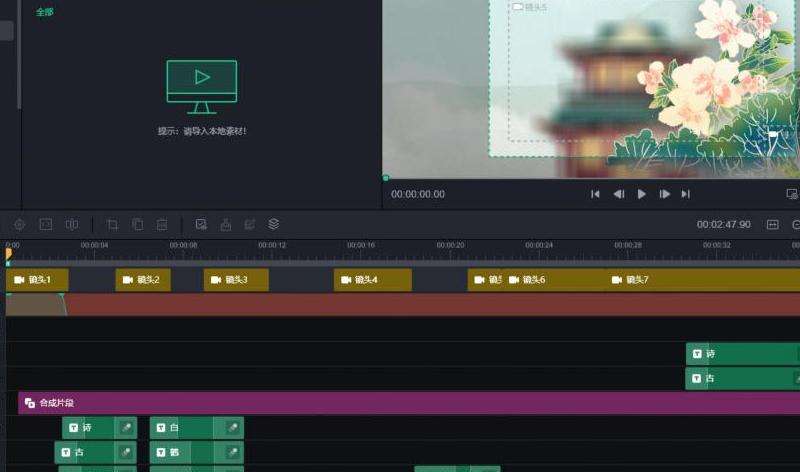Jump to the start of the video

point(595,194)
